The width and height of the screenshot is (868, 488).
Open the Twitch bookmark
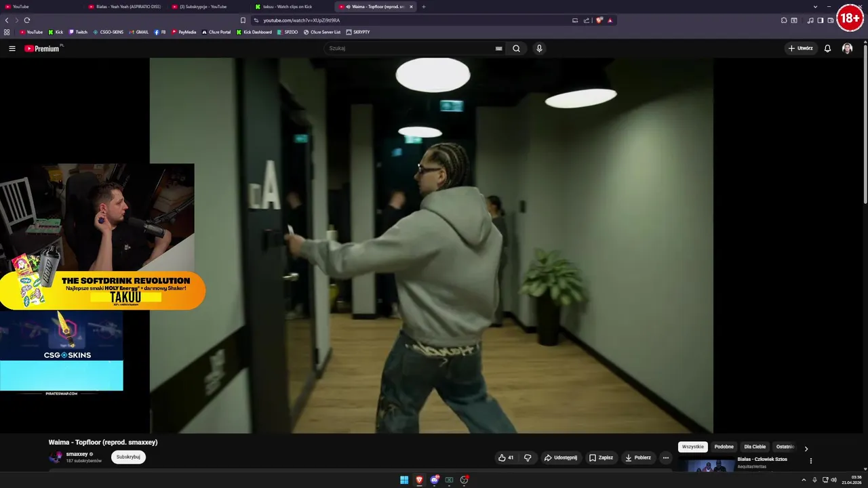coord(78,32)
